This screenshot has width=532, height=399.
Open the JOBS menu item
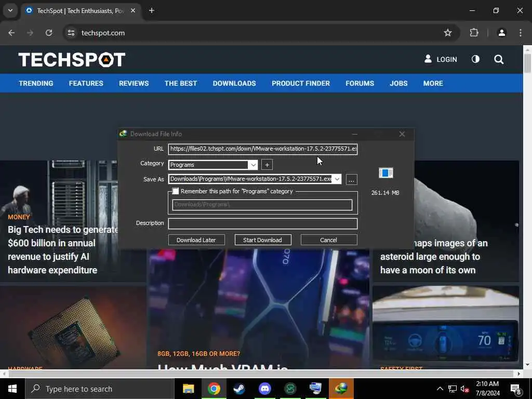[x=398, y=84]
